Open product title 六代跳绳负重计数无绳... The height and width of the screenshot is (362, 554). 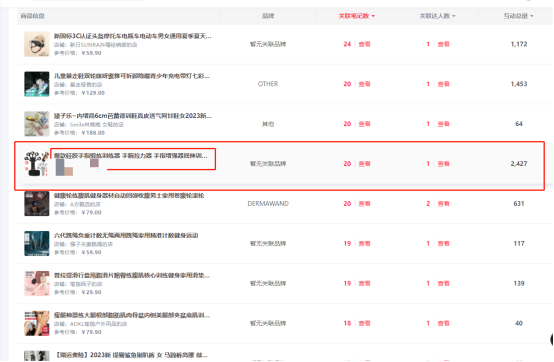click(x=126, y=236)
